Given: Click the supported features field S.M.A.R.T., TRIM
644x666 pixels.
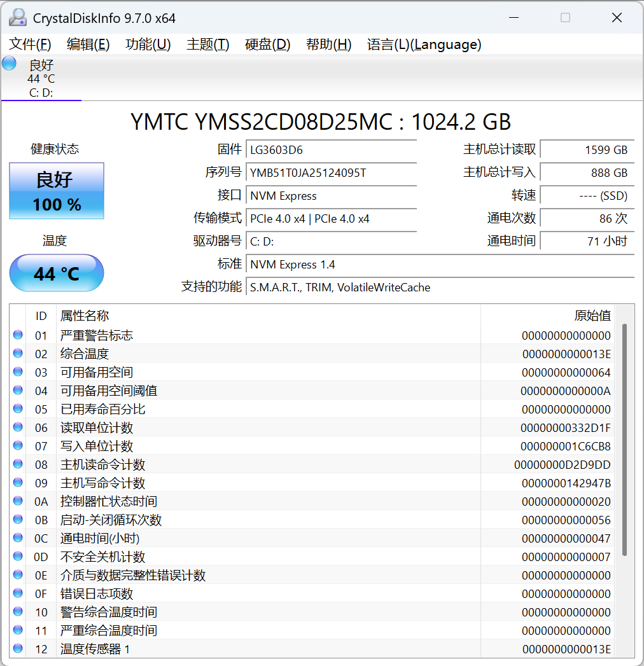Looking at the screenshot, I should (440, 288).
